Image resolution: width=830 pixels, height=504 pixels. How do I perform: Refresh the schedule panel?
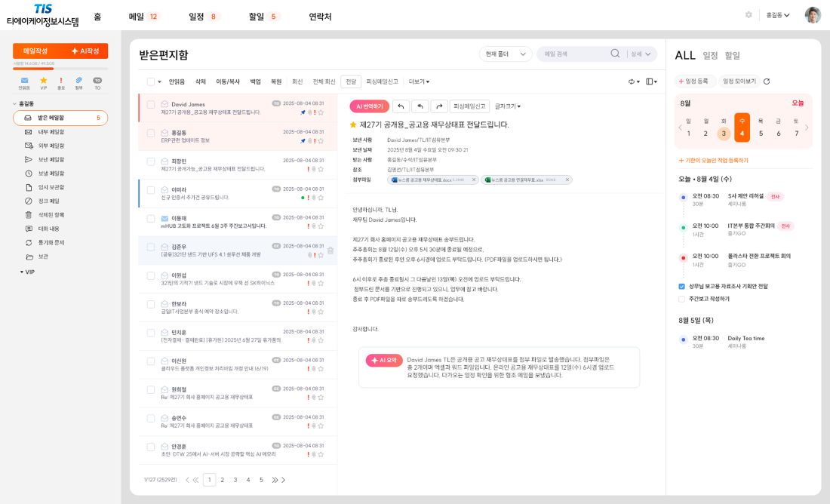(767, 81)
